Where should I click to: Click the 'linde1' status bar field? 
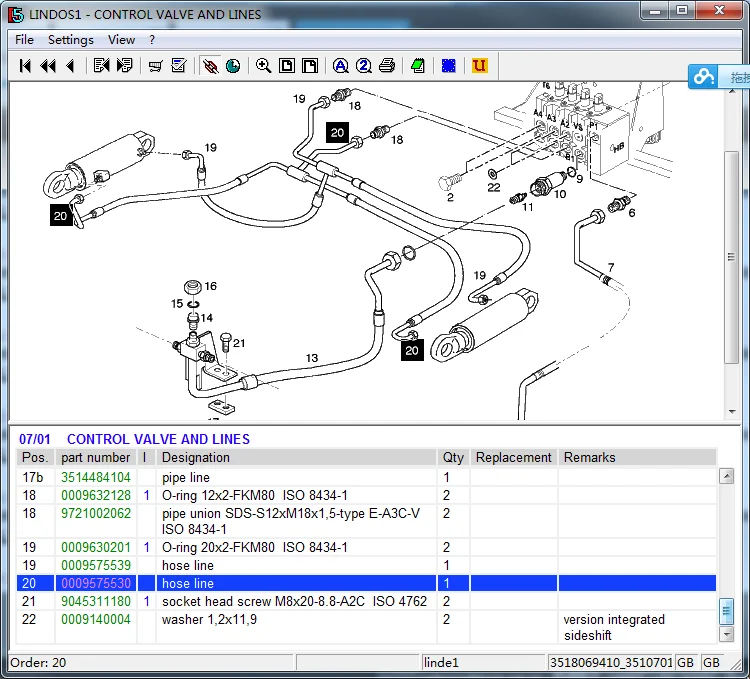[484, 662]
